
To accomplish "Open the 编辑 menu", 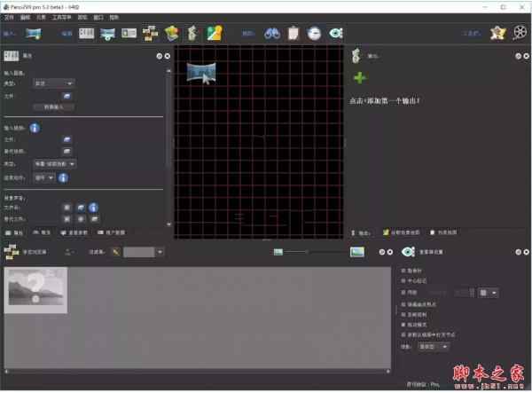I will [x=25, y=18].
